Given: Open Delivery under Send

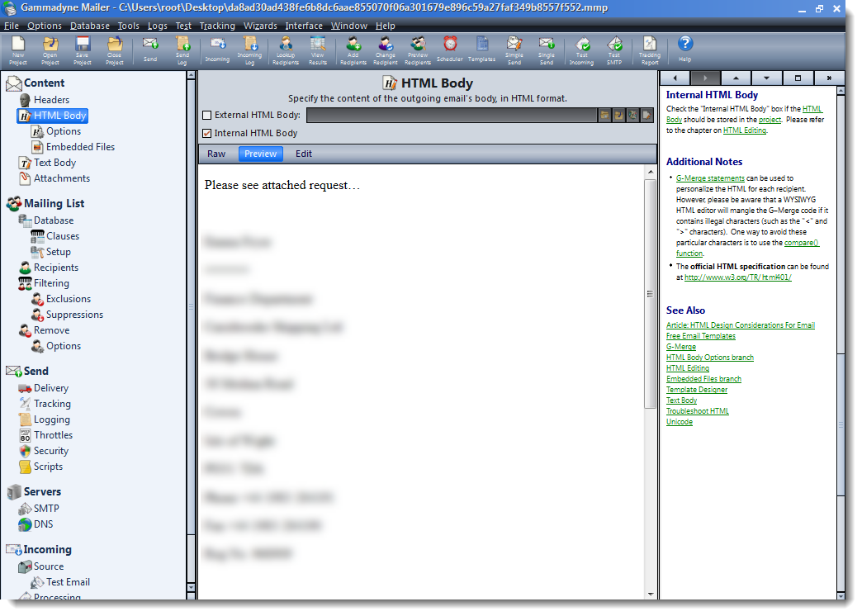Looking at the screenshot, I should point(51,388).
